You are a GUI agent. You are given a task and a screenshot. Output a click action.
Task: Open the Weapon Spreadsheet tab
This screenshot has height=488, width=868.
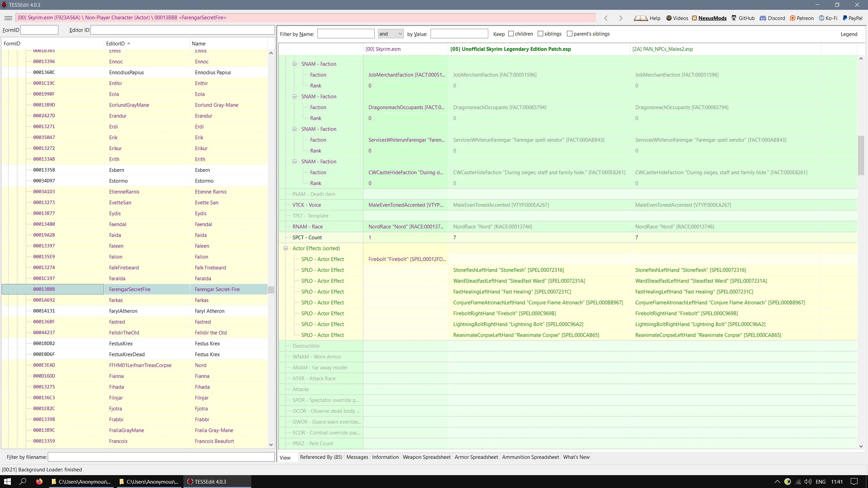click(x=426, y=457)
